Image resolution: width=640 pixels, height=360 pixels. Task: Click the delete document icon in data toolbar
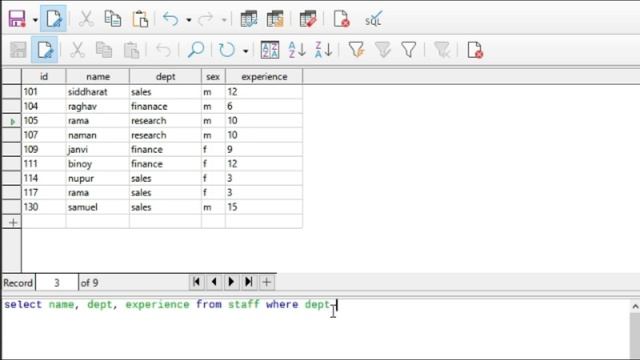pos(475,50)
